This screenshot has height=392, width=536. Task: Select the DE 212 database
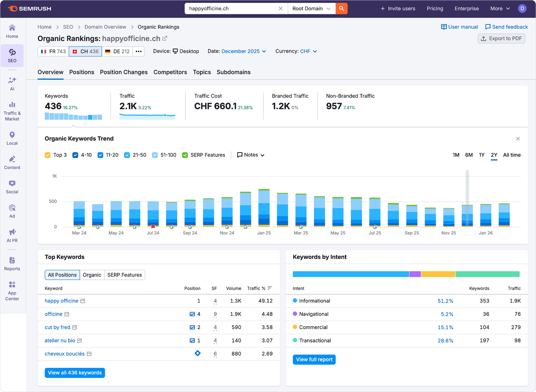[x=117, y=51]
